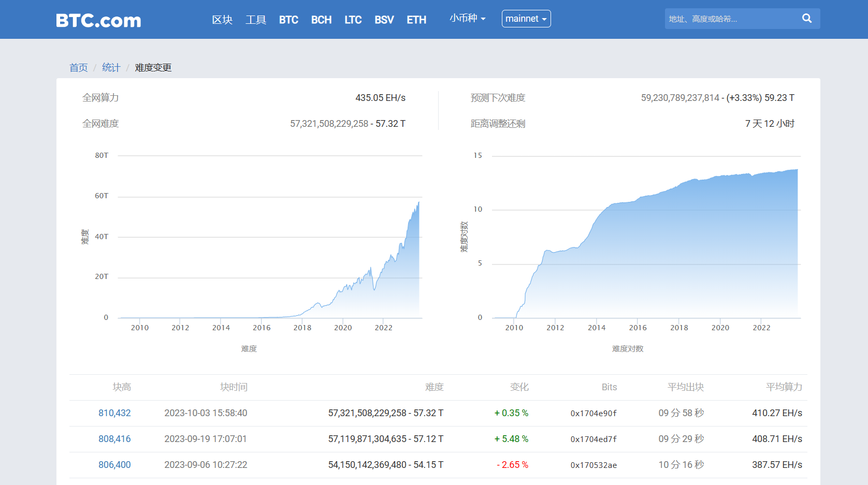
Task: Select the difficulty value 57,321,508,229,258 - 57.32 T
Action: pyautogui.click(x=348, y=124)
